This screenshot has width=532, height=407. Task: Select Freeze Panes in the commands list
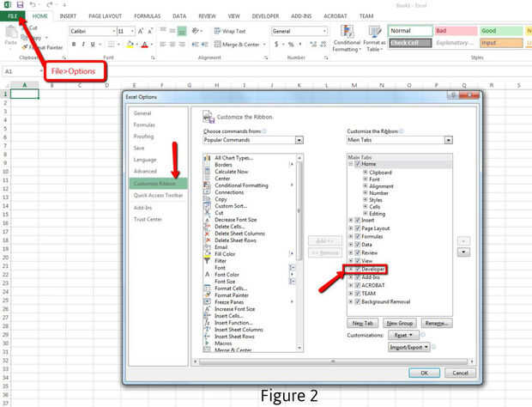[229, 302]
